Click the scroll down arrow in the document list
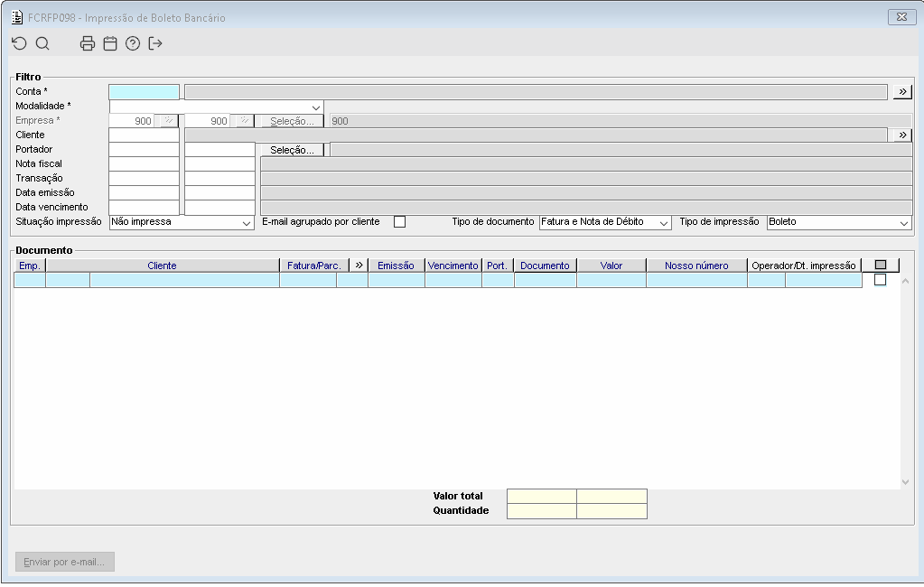Image resolution: width=924 pixels, height=587 pixels. 906,482
